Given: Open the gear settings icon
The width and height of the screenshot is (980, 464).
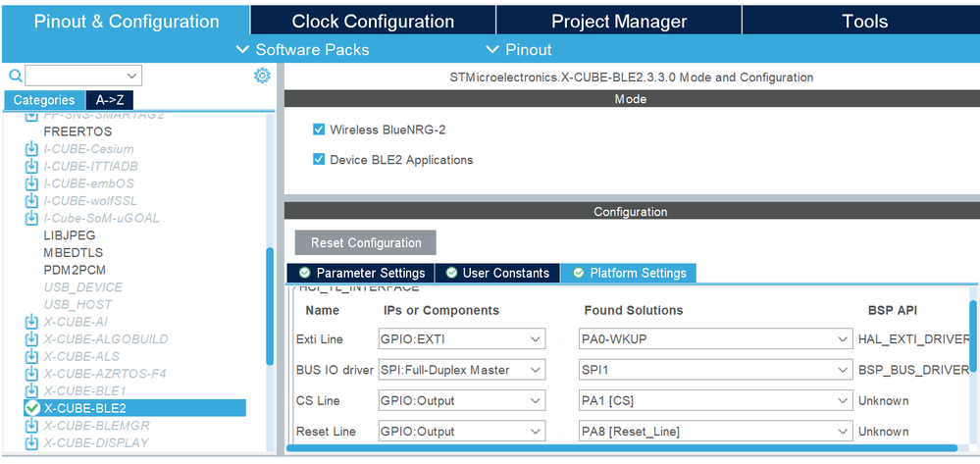Looking at the screenshot, I should pos(262,77).
